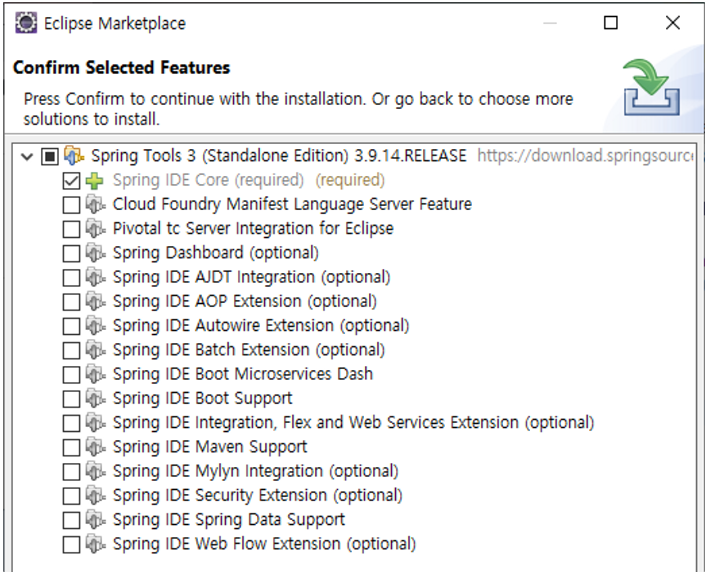The image size is (707, 577).
Task: Click the Cloud Foundry Manifest feature icon
Action: pyautogui.click(x=95, y=204)
